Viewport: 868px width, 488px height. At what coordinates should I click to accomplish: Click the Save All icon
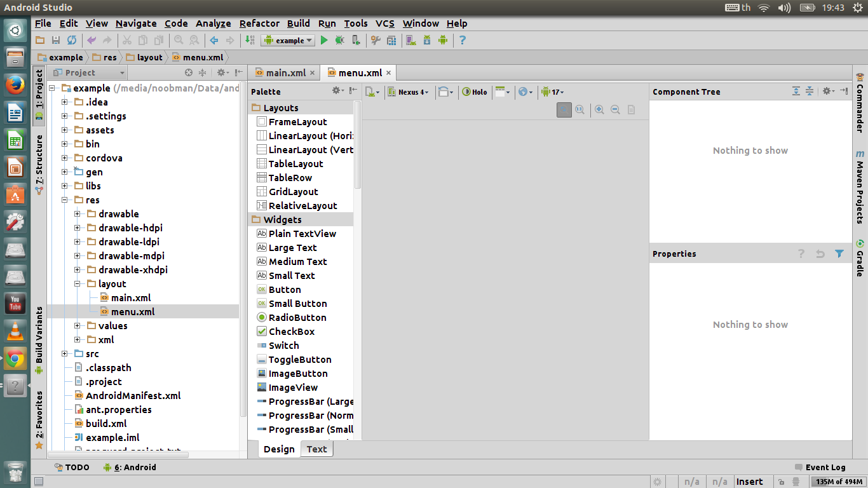tap(56, 40)
